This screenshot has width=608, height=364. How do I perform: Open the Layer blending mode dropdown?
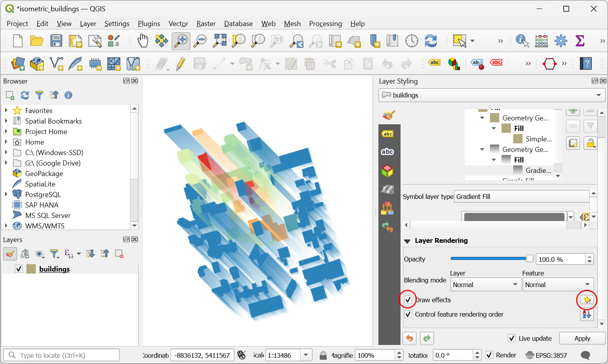click(x=485, y=285)
